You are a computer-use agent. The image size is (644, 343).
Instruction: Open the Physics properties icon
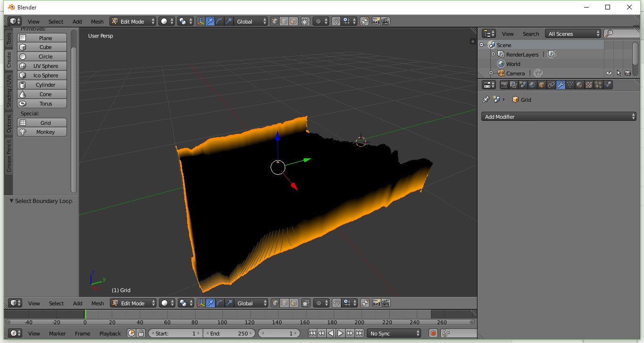608,84
